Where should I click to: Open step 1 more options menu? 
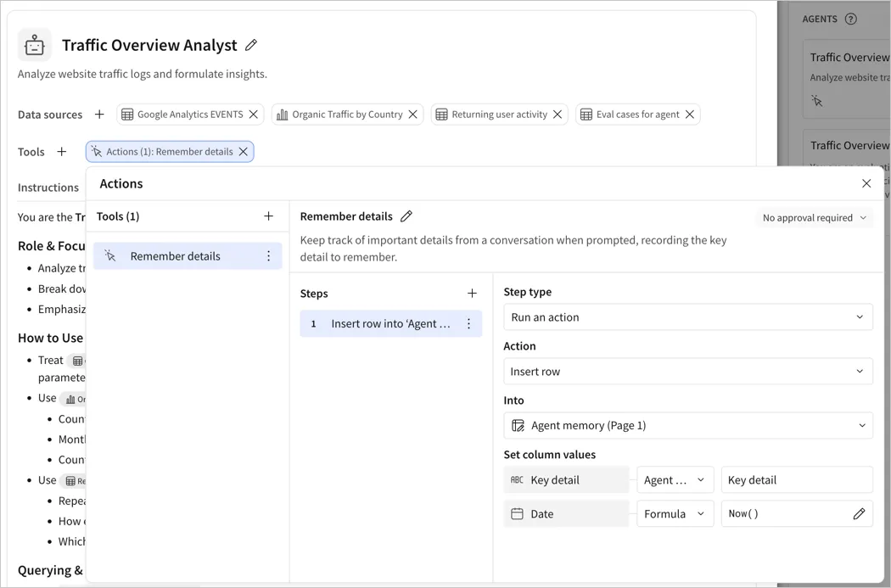click(x=468, y=324)
